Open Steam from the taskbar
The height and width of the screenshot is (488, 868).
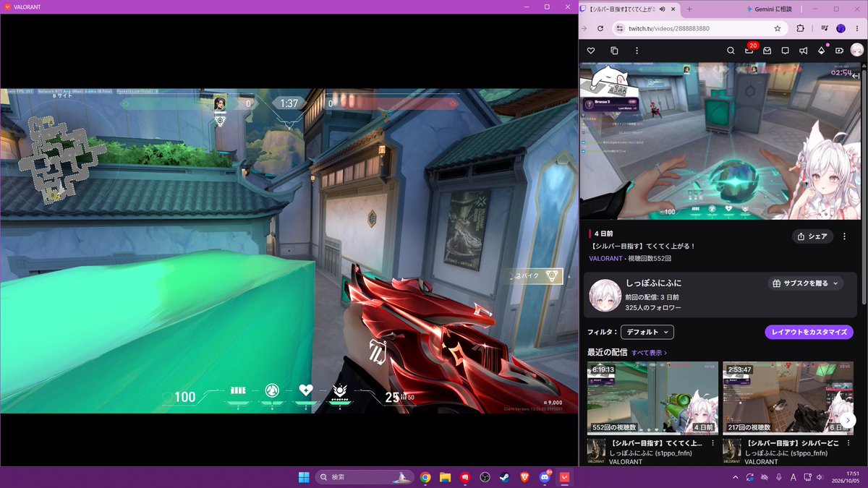(504, 477)
